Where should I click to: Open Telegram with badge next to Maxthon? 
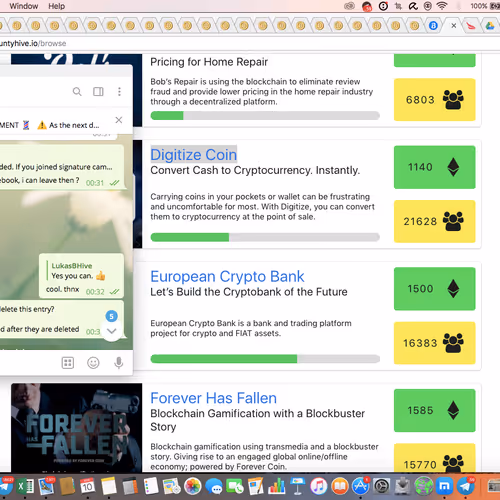point(466,487)
